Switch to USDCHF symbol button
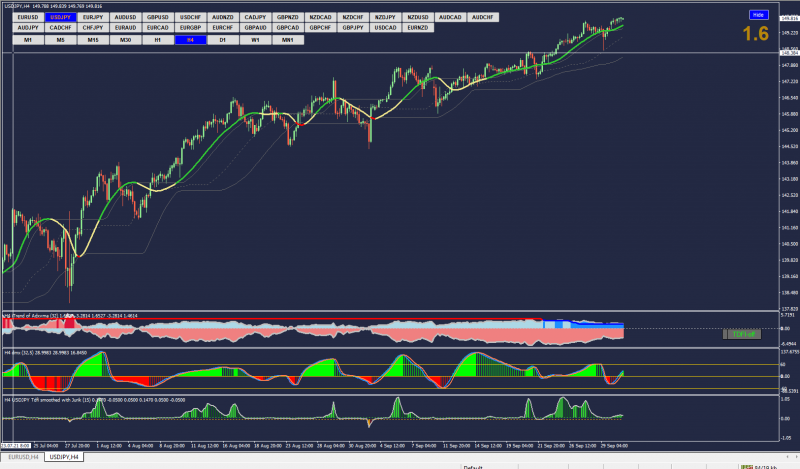The height and width of the screenshot is (469, 800). 190,17
